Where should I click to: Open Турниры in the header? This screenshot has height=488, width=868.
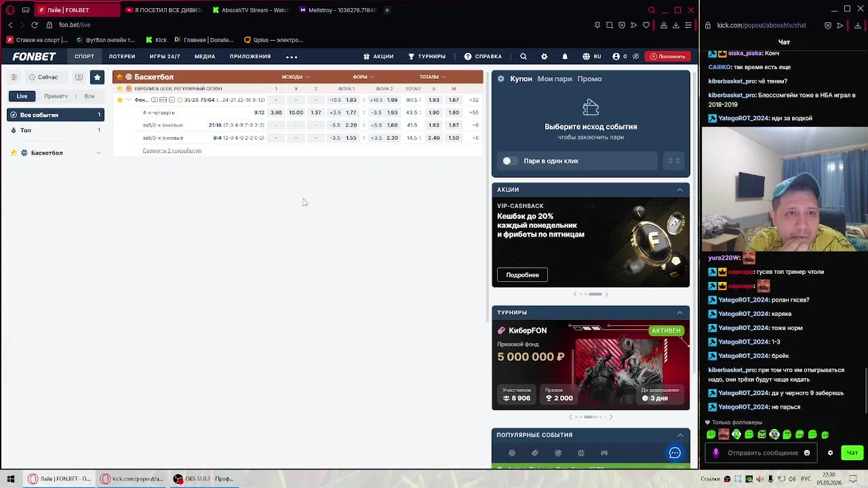(x=427, y=57)
